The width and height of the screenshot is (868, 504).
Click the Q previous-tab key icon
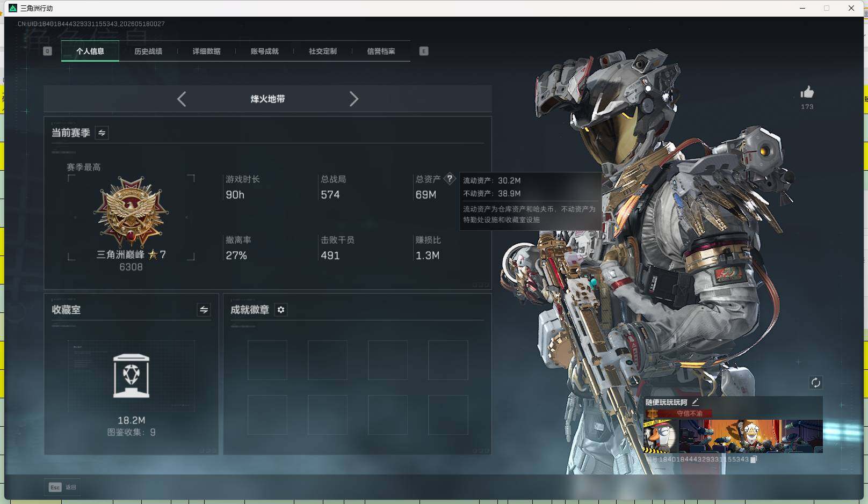tap(47, 51)
